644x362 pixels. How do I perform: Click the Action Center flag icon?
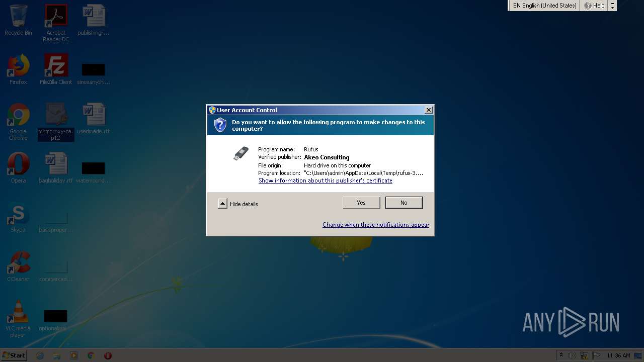pos(596,355)
